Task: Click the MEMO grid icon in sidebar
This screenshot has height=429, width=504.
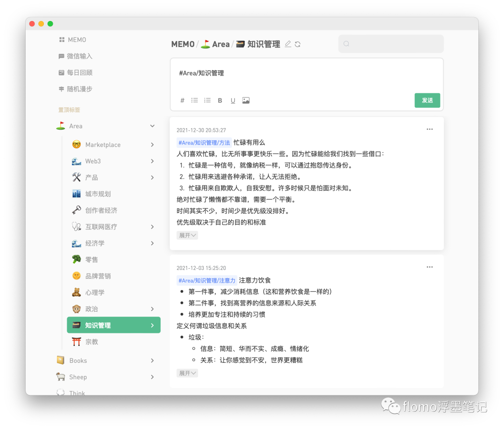Action: (x=62, y=40)
